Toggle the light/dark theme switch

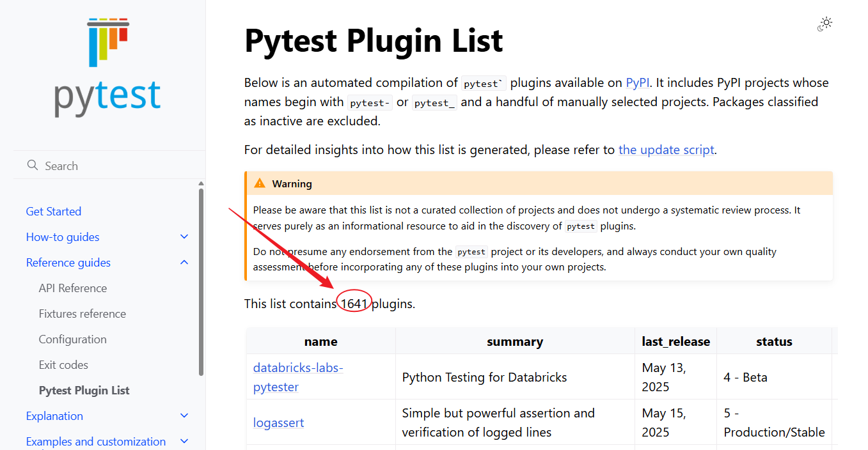click(x=825, y=24)
